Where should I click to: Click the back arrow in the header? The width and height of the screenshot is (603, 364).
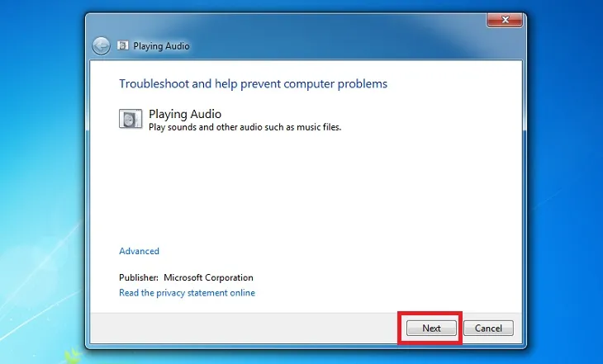(101, 46)
